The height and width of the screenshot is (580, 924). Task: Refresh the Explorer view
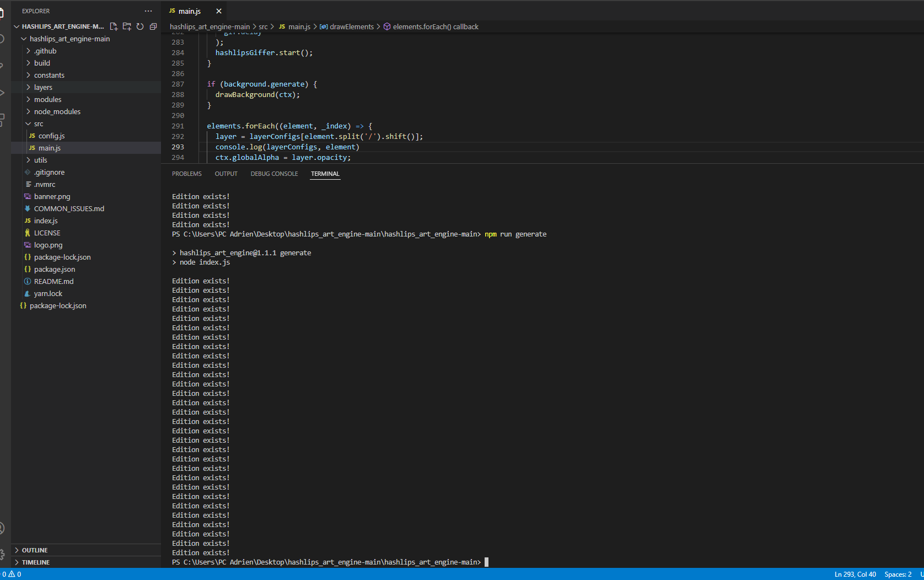click(140, 26)
